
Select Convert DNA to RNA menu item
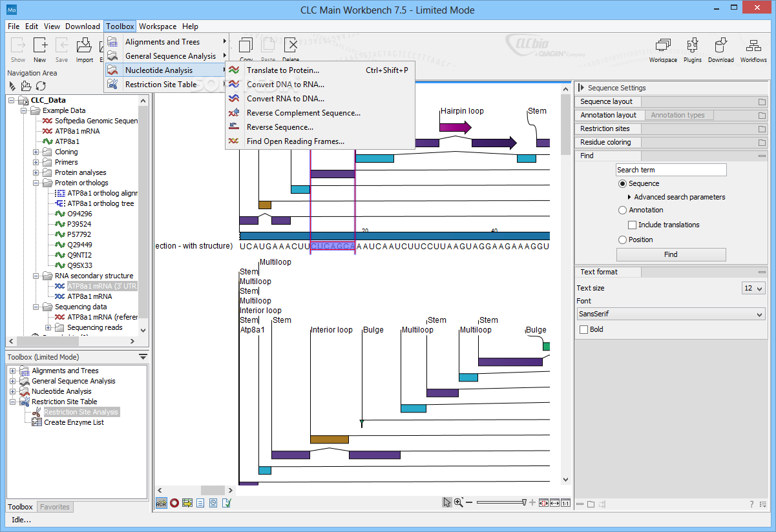click(x=320, y=84)
